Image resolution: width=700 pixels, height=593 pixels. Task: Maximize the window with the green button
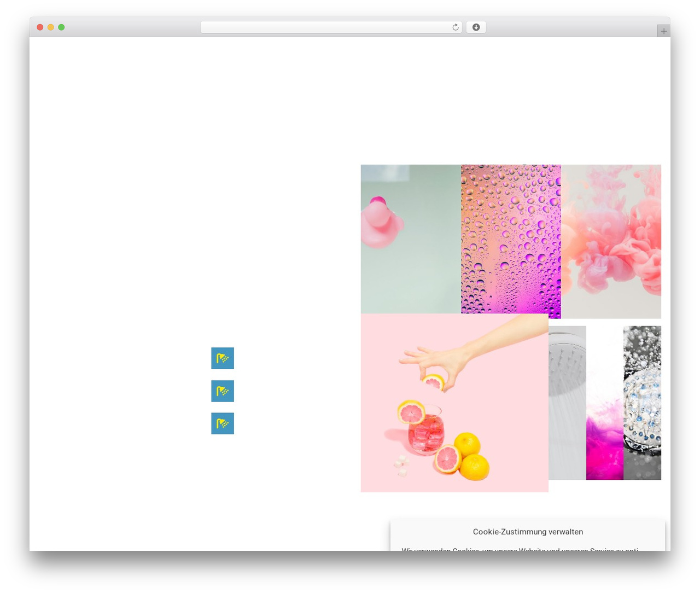coord(61,27)
